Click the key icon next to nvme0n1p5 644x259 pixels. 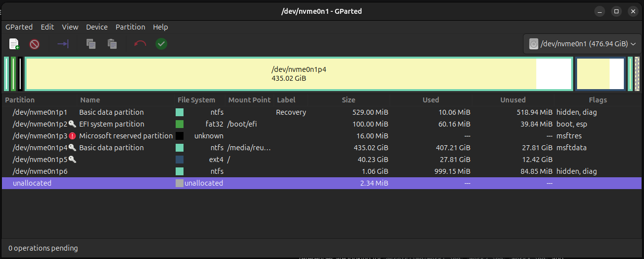[x=72, y=160]
